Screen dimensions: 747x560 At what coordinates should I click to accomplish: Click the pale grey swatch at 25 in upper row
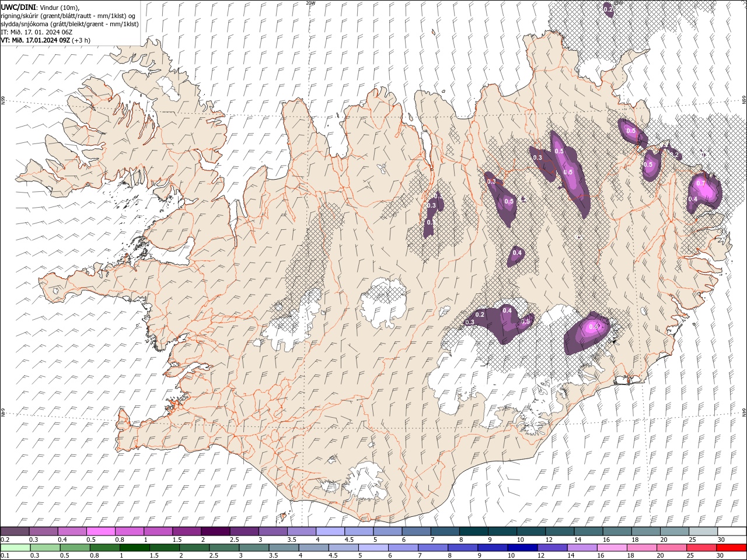pyautogui.click(x=702, y=531)
